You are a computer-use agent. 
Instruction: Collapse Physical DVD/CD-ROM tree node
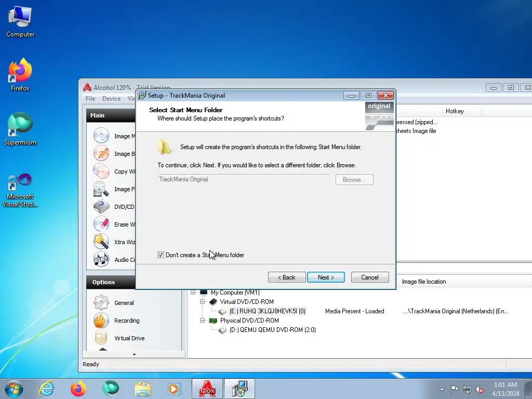(x=203, y=320)
